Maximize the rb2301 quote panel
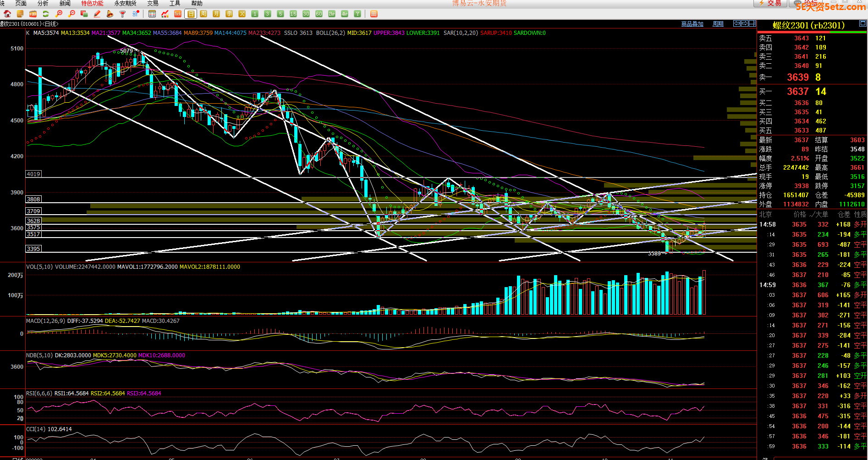The width and height of the screenshot is (868, 460). click(863, 23)
